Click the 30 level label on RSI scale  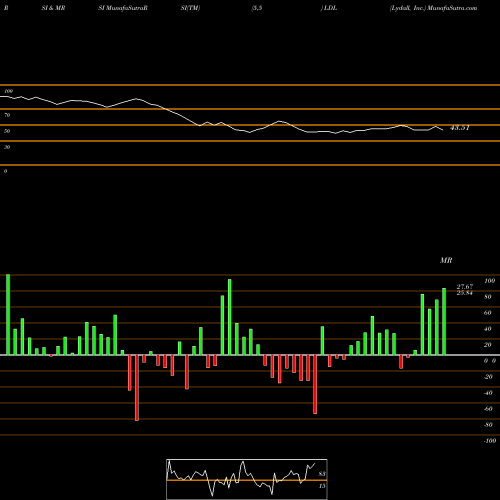(x=7, y=147)
